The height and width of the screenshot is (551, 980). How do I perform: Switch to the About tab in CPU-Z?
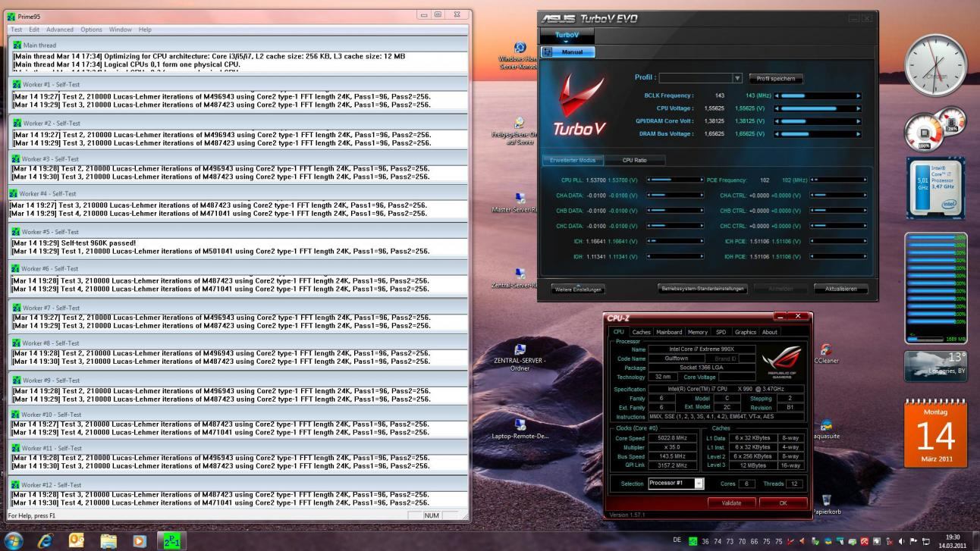click(769, 332)
